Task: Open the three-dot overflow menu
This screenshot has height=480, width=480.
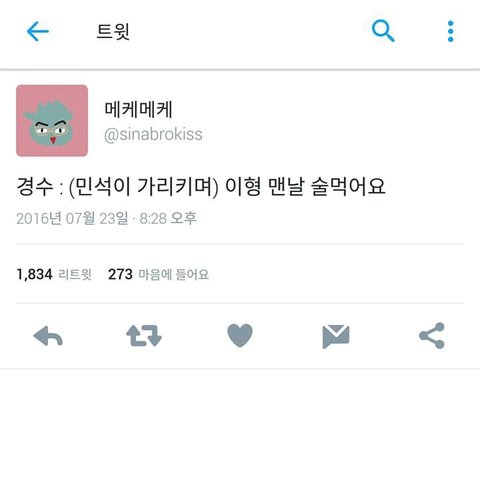Action: [x=451, y=31]
